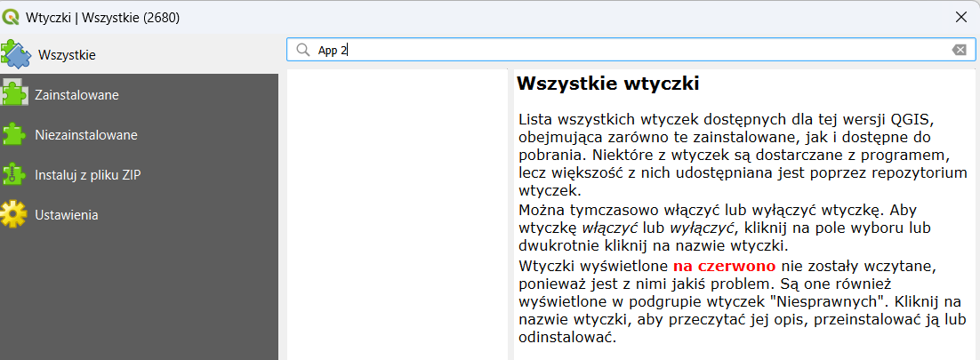Viewport: 980px width, 360px height.
Task: Open the Ustawienia settings tab
Action: click(139, 214)
